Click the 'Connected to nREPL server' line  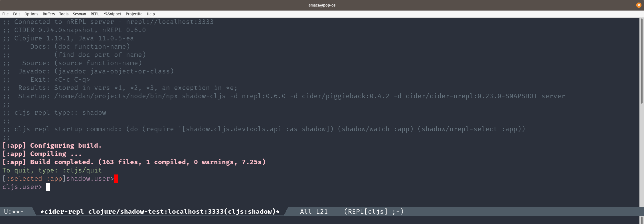[x=108, y=22]
